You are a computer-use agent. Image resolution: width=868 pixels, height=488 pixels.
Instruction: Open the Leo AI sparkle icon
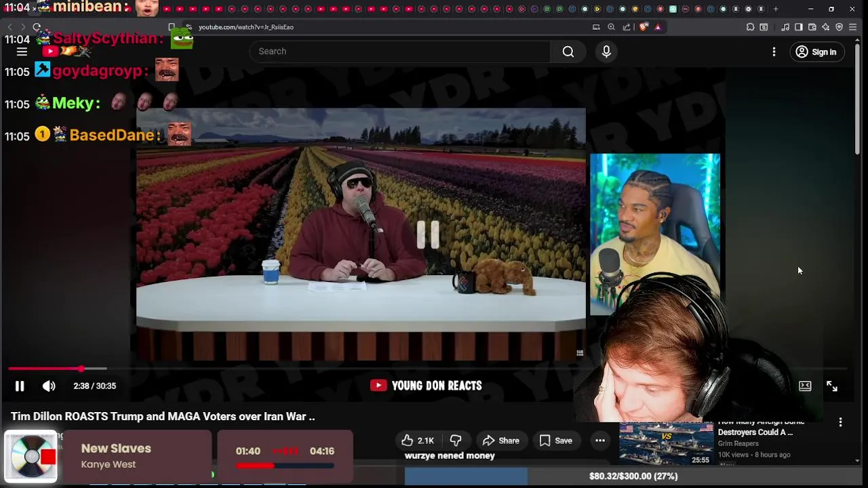(x=826, y=27)
